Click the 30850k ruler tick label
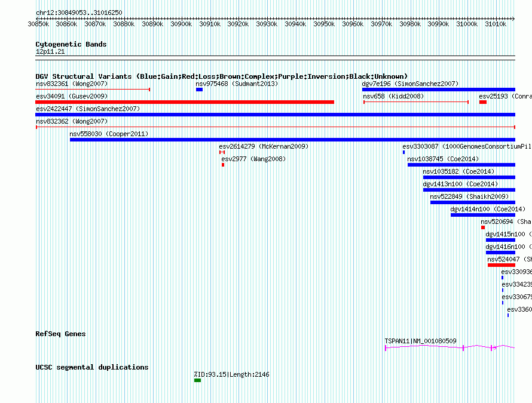This screenshot has height=403, width=532. tap(38, 24)
